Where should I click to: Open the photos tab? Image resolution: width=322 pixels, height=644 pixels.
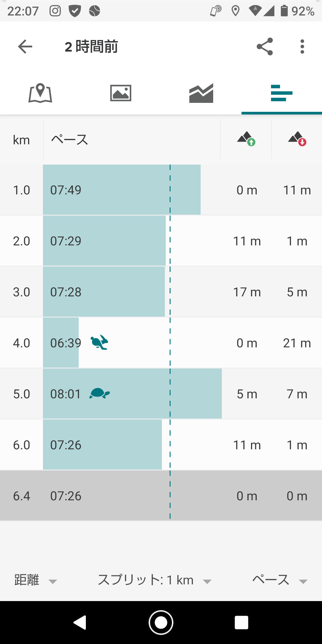point(121,93)
